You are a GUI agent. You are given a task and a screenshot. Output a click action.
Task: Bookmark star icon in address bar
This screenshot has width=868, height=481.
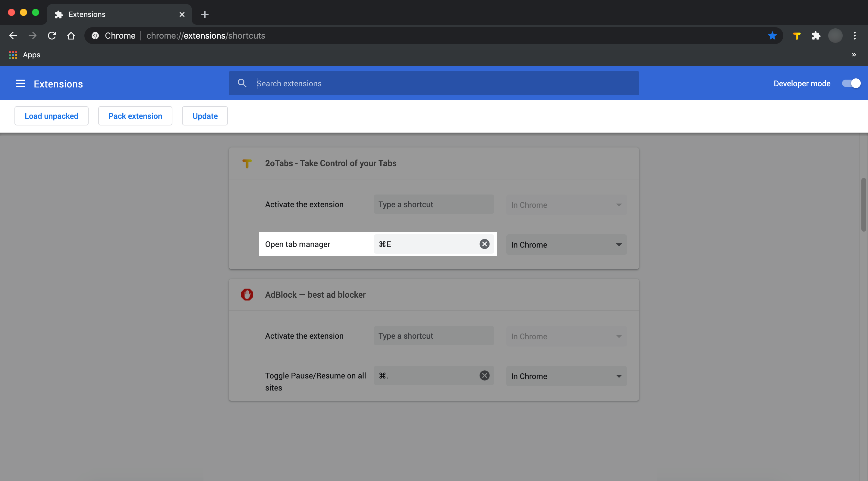click(x=772, y=36)
